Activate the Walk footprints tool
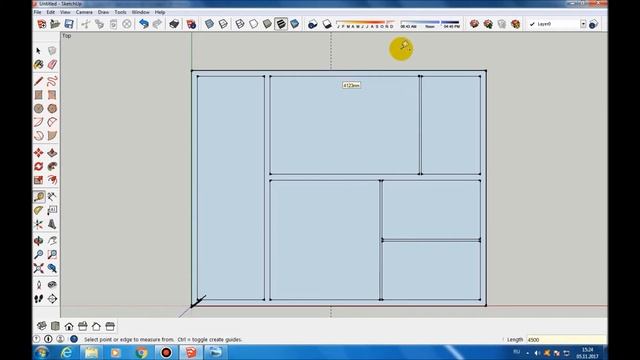Viewport: 640px width, 360px height. coord(38,299)
